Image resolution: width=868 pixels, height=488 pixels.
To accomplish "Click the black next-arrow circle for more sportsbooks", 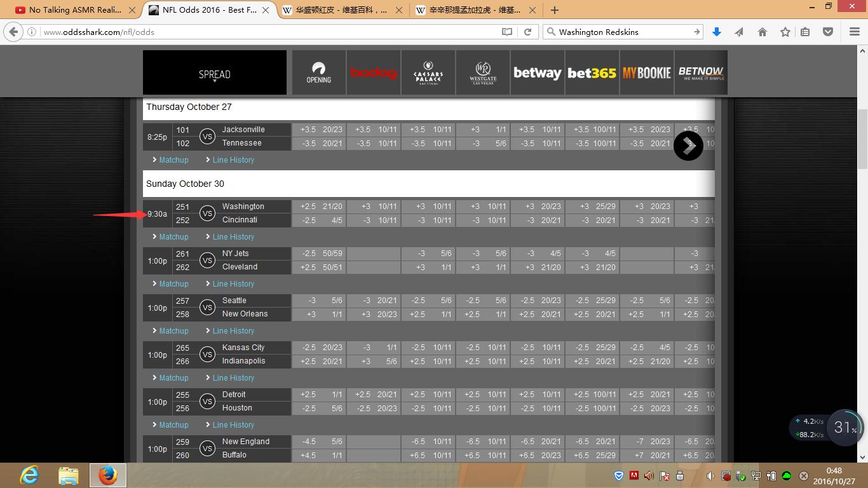I will (688, 146).
